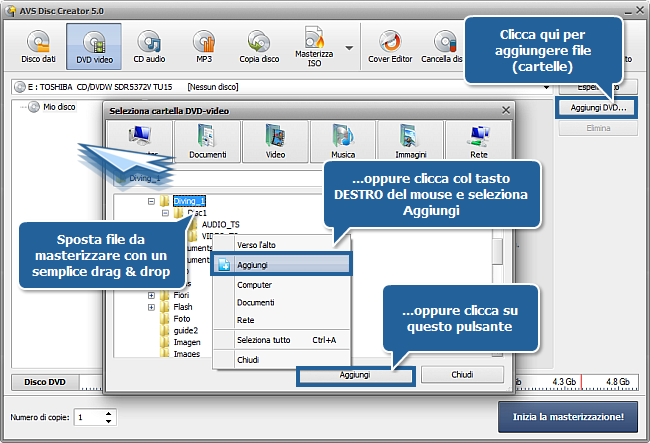Increase number of copies with stepper
This screenshot has width=650, height=443.
tap(109, 412)
